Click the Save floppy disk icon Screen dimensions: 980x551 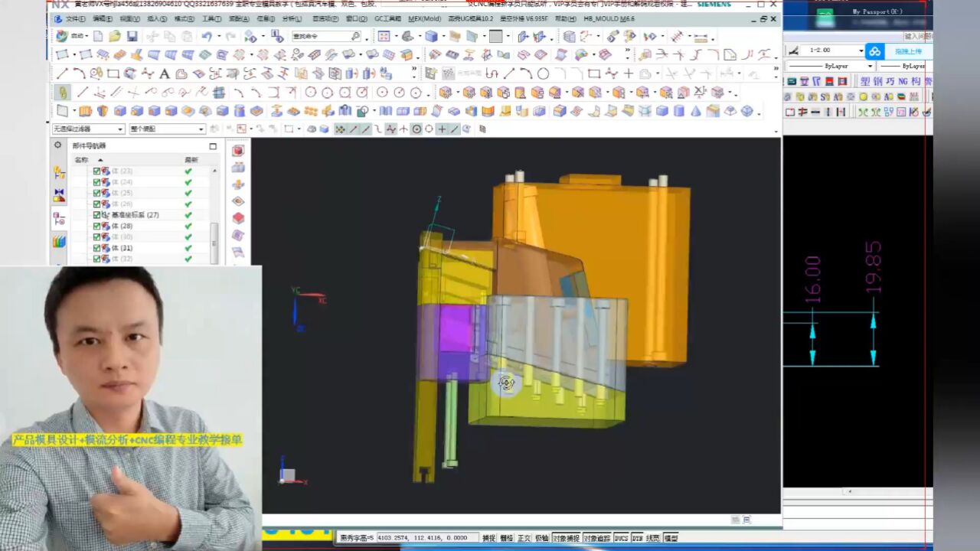pyautogui.click(x=132, y=36)
